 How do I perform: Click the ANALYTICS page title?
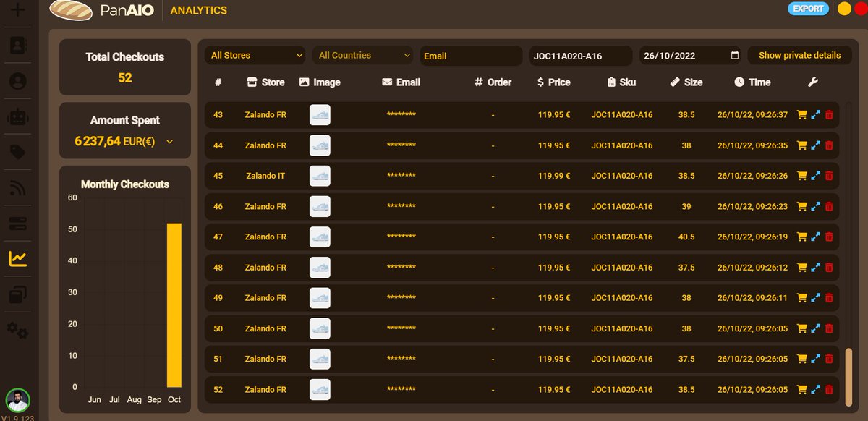click(199, 10)
